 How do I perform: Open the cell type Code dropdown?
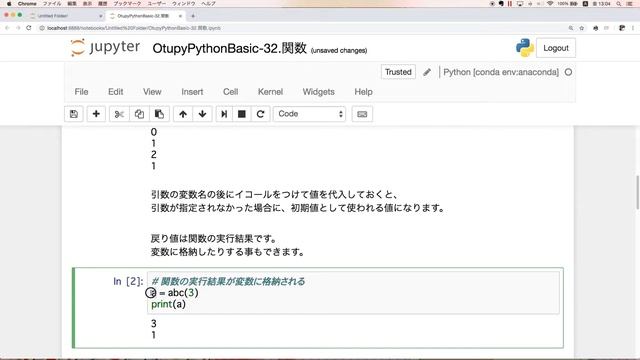click(309, 114)
